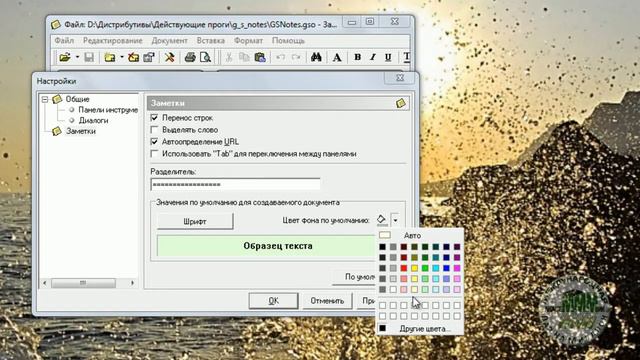Image resolution: width=640 pixels, height=360 pixels.
Task: Click the delete folder icon with red cross
Action: click(x=133, y=57)
